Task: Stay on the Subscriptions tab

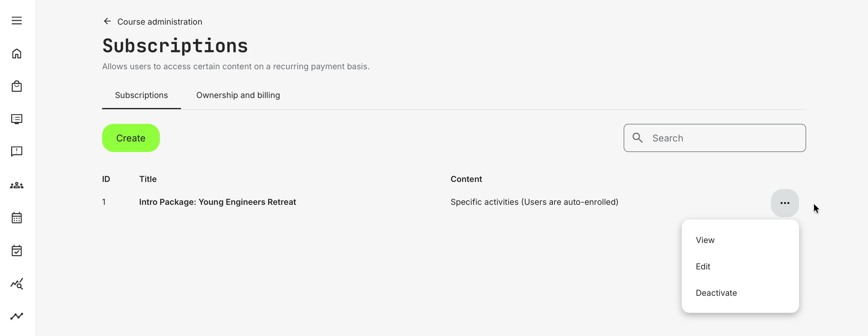Action: point(141,95)
